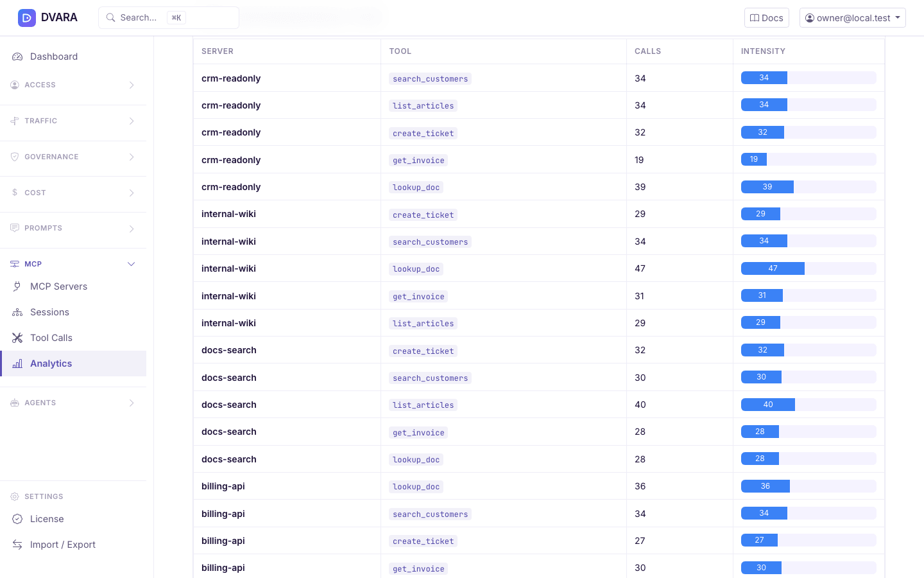This screenshot has height=578, width=924.
Task: Open the License page
Action: pos(73,519)
